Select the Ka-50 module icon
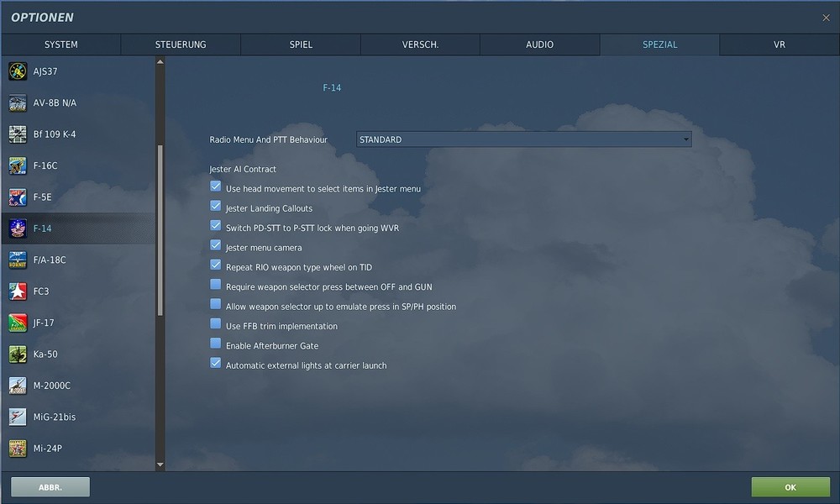 coord(18,354)
